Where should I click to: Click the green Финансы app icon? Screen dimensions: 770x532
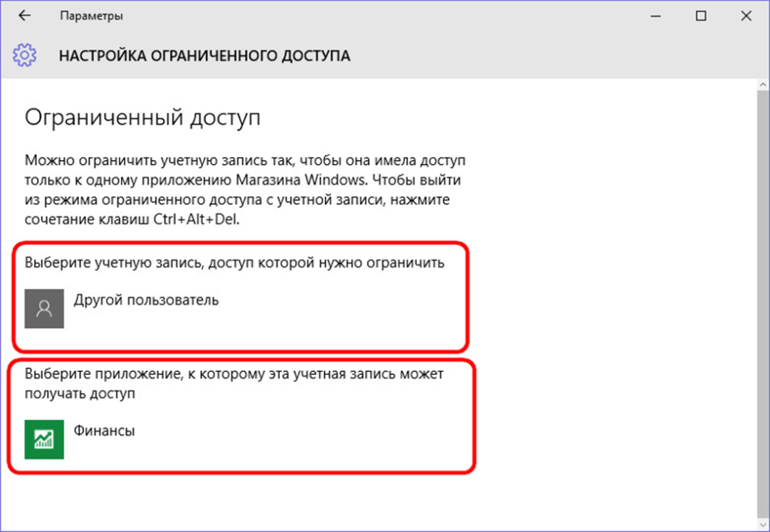44,439
